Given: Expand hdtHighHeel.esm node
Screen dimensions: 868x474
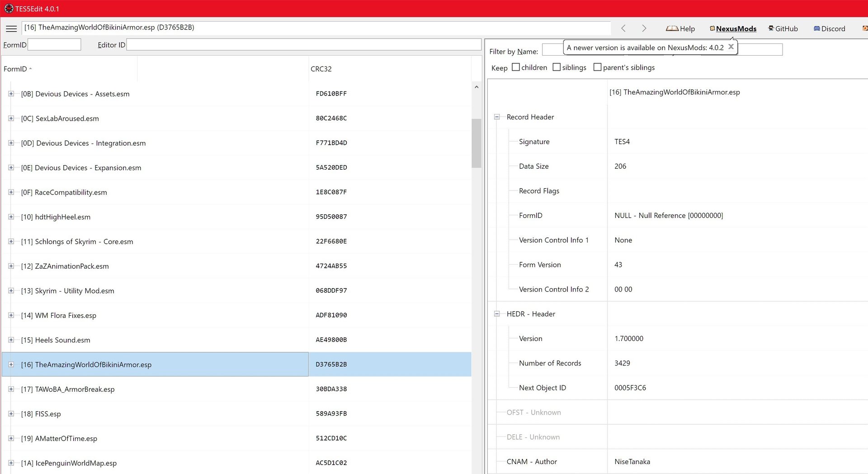Looking at the screenshot, I should pyautogui.click(x=11, y=217).
